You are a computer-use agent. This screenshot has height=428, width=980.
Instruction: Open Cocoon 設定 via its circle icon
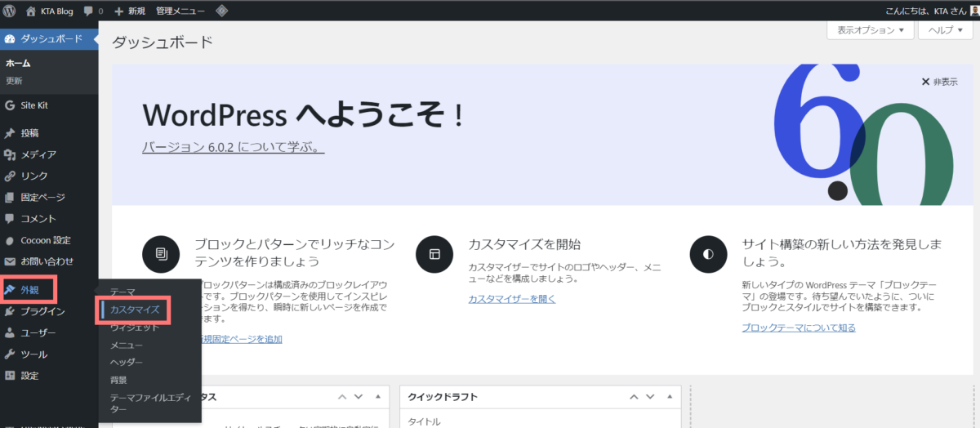point(10,240)
